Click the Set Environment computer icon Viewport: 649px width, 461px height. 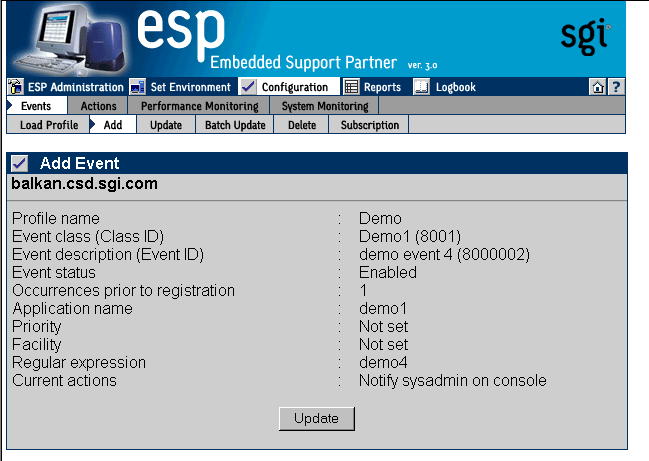pyautogui.click(x=137, y=87)
